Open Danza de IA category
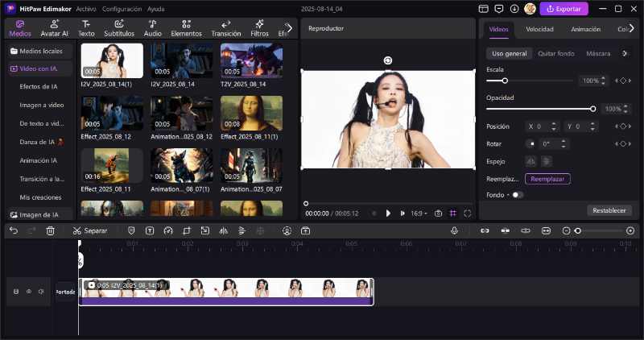The width and height of the screenshot is (644, 340). click(x=42, y=142)
